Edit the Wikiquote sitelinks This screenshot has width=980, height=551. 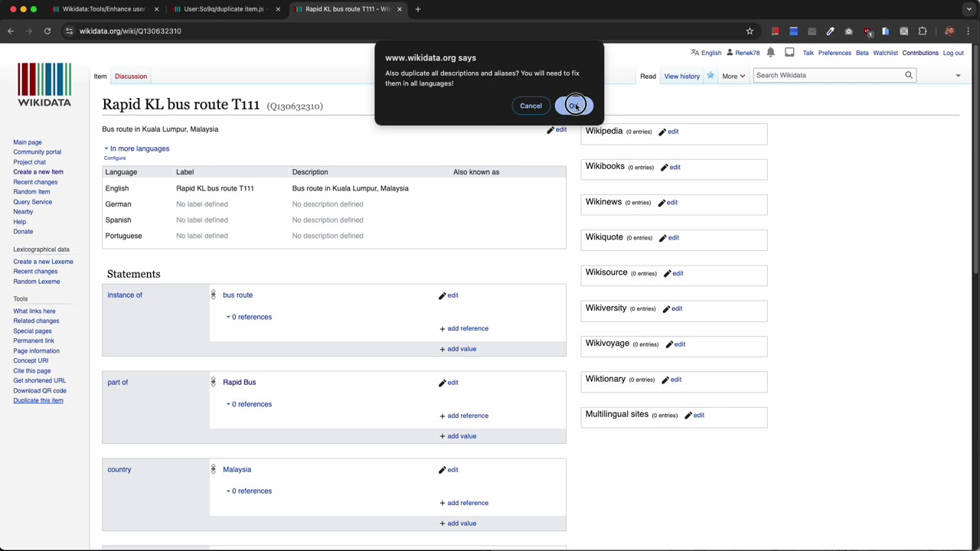tap(669, 238)
